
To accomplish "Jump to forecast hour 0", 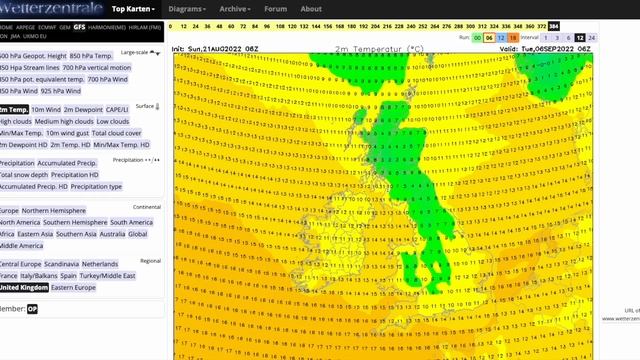I will pyautogui.click(x=171, y=27).
